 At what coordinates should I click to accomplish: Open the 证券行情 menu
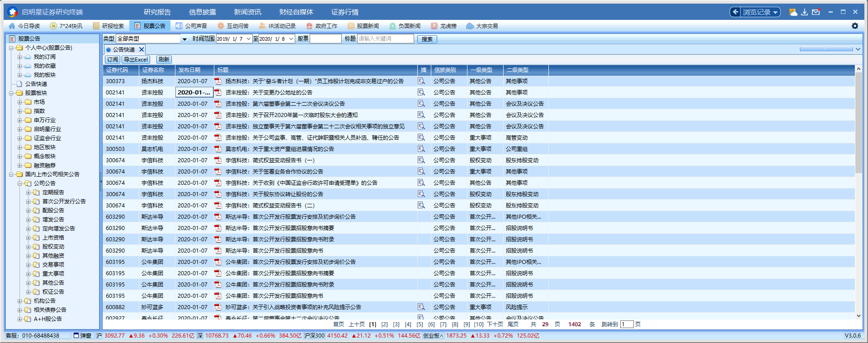click(x=345, y=12)
